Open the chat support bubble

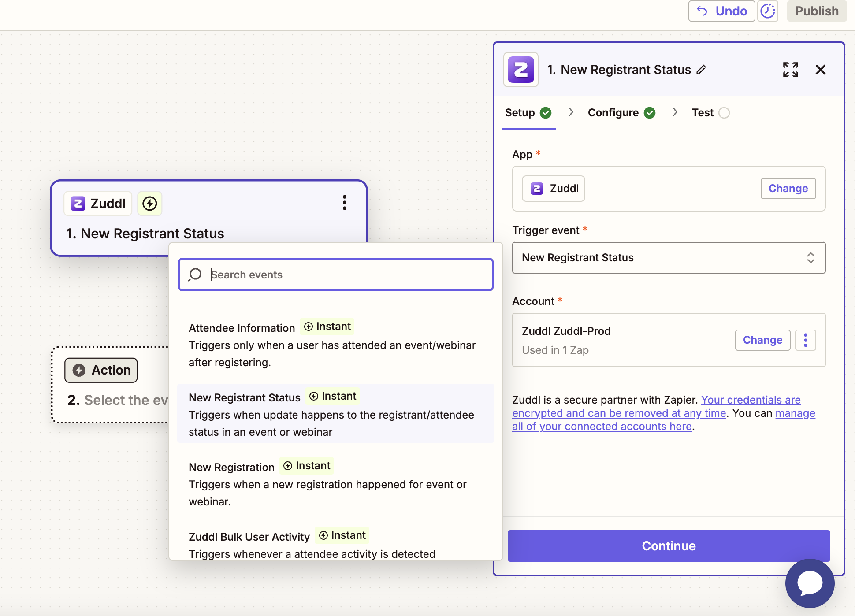[x=810, y=583]
